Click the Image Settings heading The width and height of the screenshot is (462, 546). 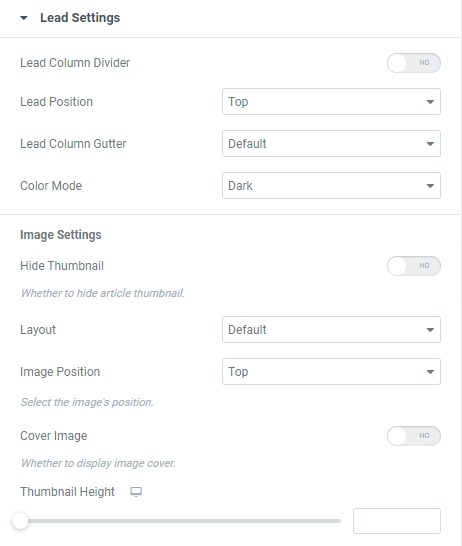tap(61, 235)
